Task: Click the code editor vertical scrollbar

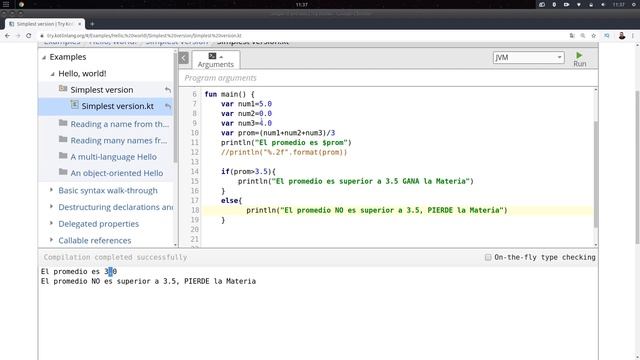Action: click(596, 174)
